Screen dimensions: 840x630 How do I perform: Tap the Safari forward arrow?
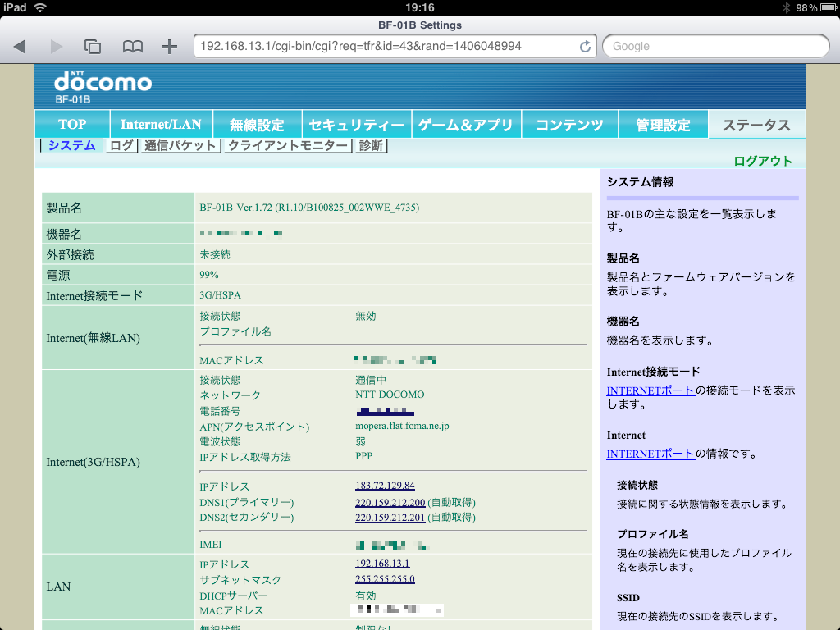[56, 47]
